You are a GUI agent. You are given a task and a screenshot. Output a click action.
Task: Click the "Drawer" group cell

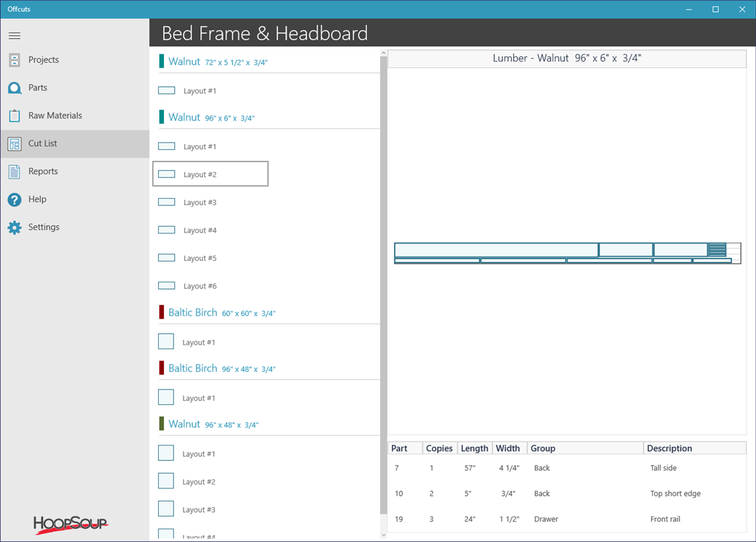point(546,519)
